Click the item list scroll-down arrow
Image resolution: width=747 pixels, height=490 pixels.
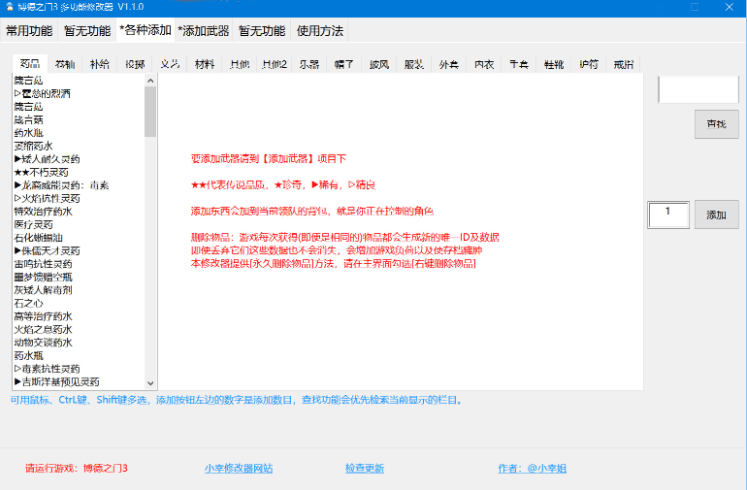pos(151,383)
